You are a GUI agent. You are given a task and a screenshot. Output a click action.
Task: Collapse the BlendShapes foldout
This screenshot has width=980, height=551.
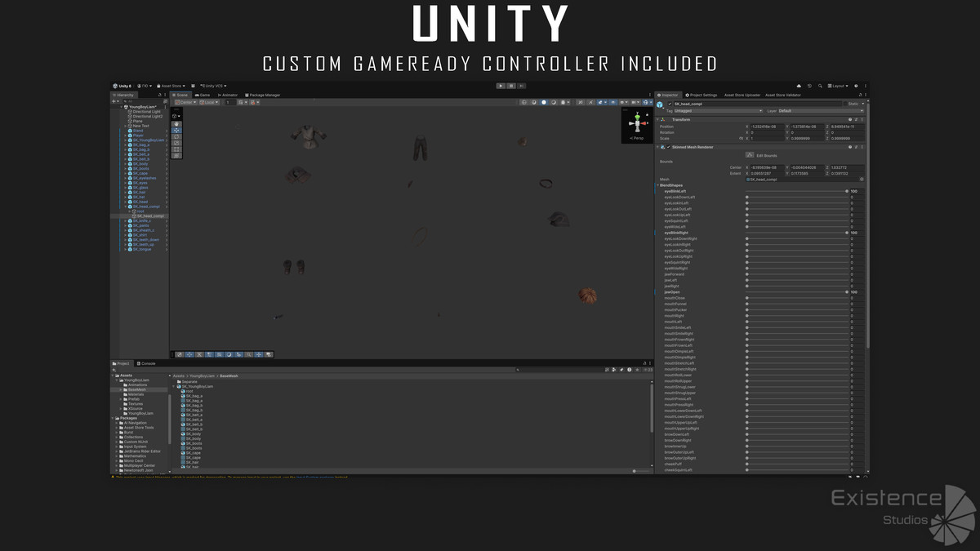click(x=658, y=185)
